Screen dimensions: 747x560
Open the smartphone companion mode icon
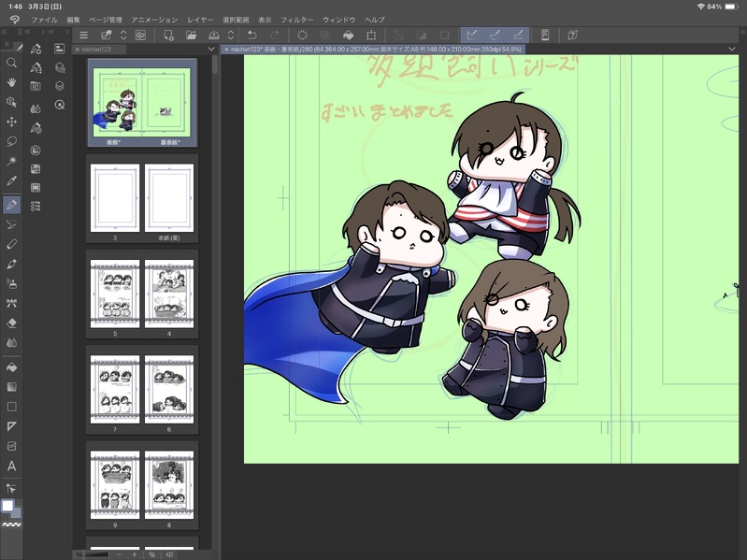click(545, 36)
